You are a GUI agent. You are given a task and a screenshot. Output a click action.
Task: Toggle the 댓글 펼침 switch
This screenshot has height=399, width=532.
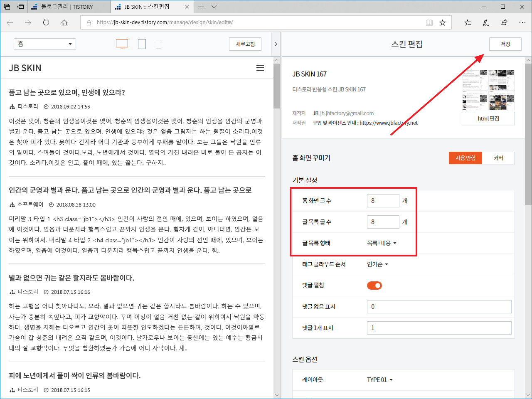pyautogui.click(x=374, y=286)
